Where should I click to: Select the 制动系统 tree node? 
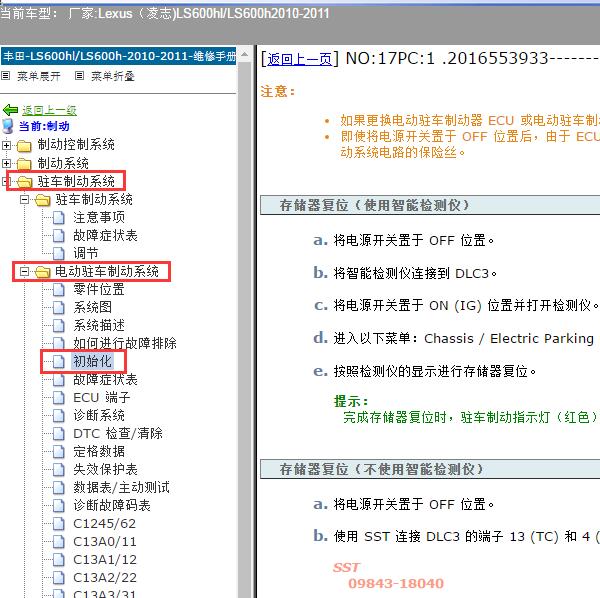point(63,163)
